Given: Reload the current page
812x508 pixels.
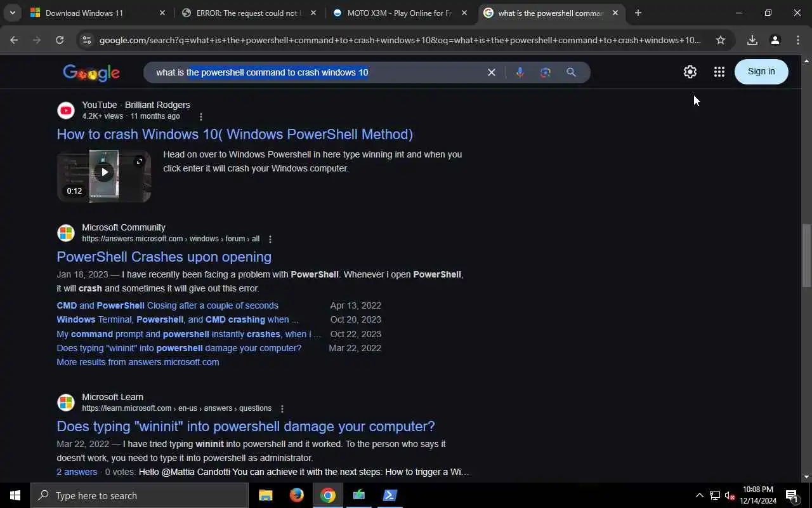Looking at the screenshot, I should pos(60,40).
